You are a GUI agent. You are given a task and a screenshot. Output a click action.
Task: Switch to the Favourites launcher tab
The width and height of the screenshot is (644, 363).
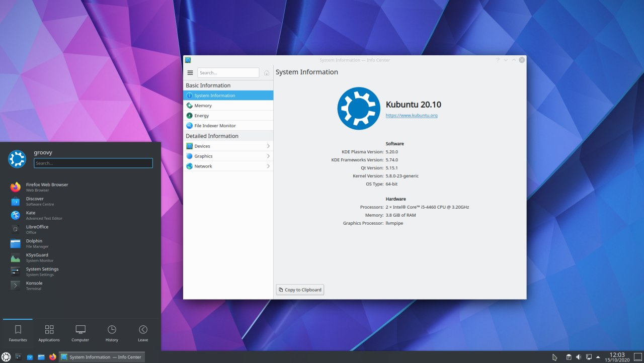(x=18, y=333)
